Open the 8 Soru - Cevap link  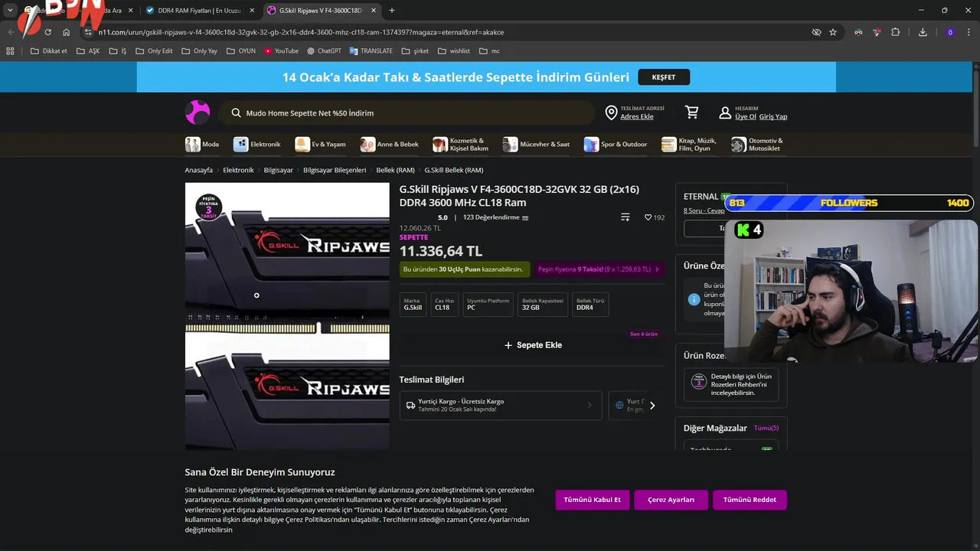[704, 210]
